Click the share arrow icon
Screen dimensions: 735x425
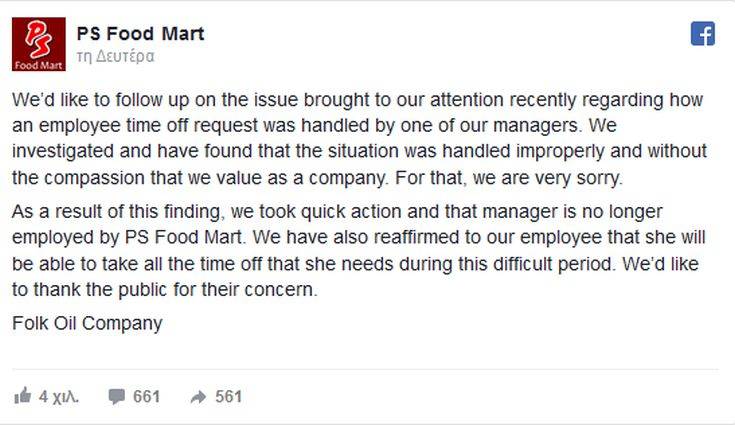coord(198,396)
